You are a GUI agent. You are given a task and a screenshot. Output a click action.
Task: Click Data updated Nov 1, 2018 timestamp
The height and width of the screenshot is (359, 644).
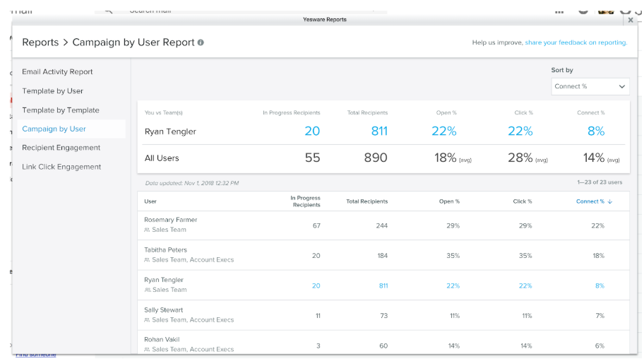(x=192, y=183)
